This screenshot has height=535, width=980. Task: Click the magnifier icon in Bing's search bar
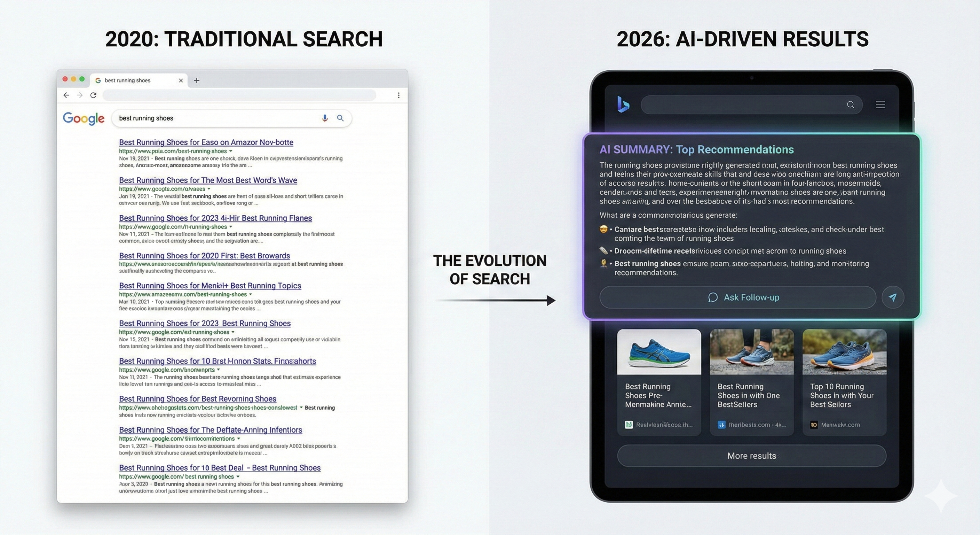(851, 105)
